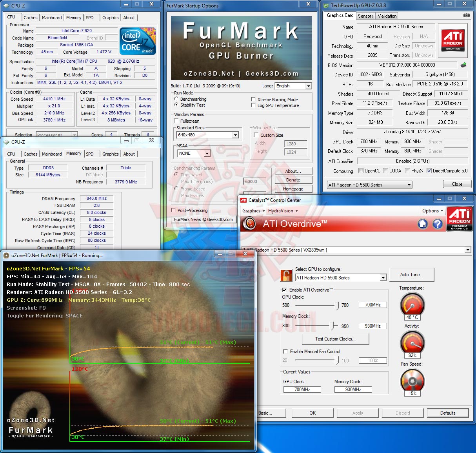
Task: Open the Catalyst Graphics menu
Action: (x=253, y=211)
